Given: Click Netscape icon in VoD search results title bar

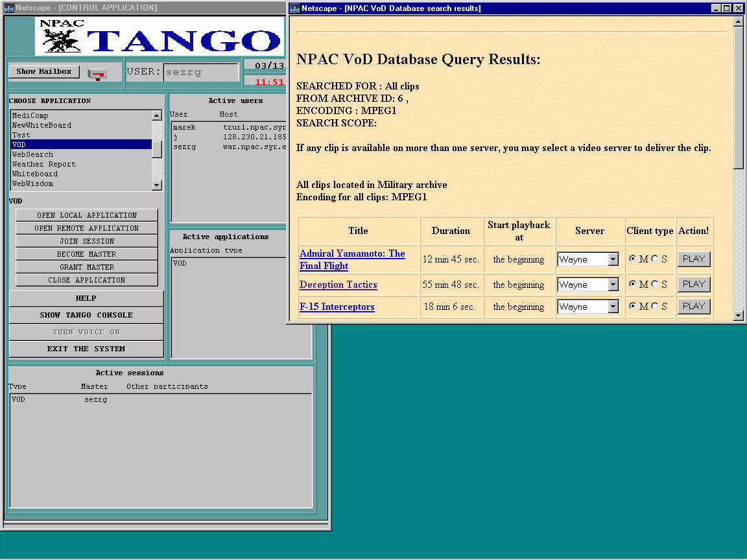Looking at the screenshot, I should click(295, 8).
